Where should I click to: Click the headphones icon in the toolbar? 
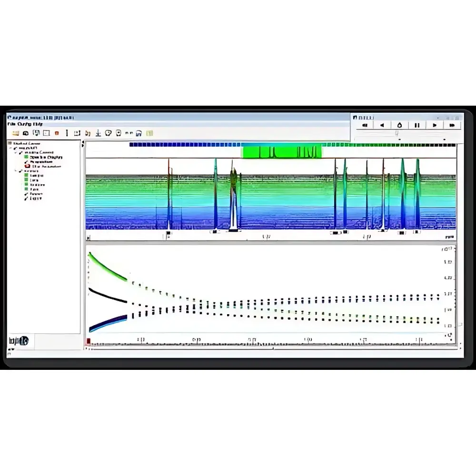coord(139,133)
